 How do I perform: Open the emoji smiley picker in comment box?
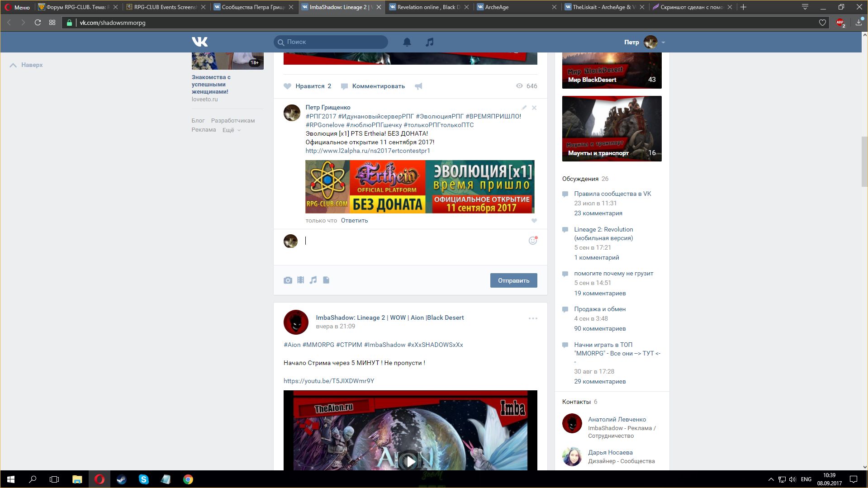(x=533, y=241)
